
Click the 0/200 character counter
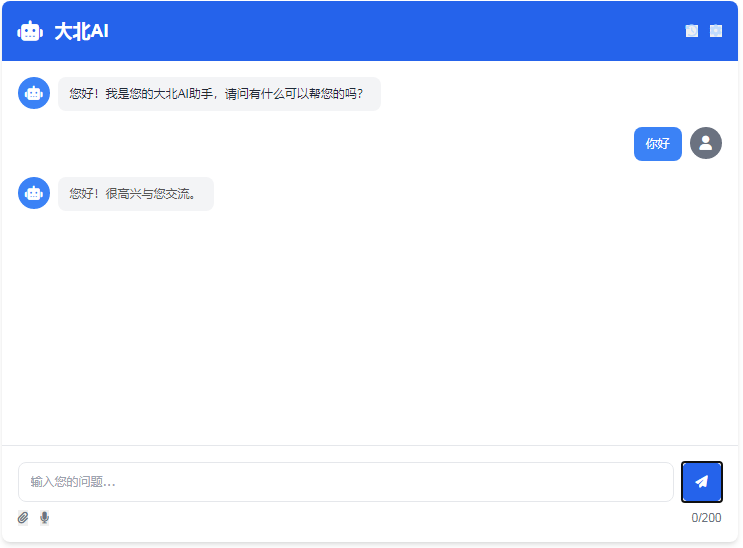tap(706, 518)
